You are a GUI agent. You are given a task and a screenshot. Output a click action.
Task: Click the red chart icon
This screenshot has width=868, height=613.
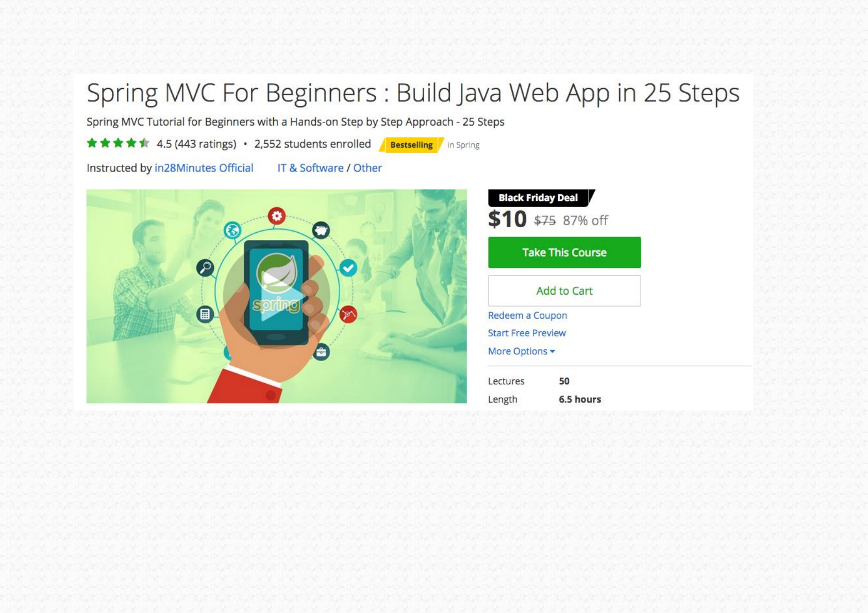pos(348,314)
